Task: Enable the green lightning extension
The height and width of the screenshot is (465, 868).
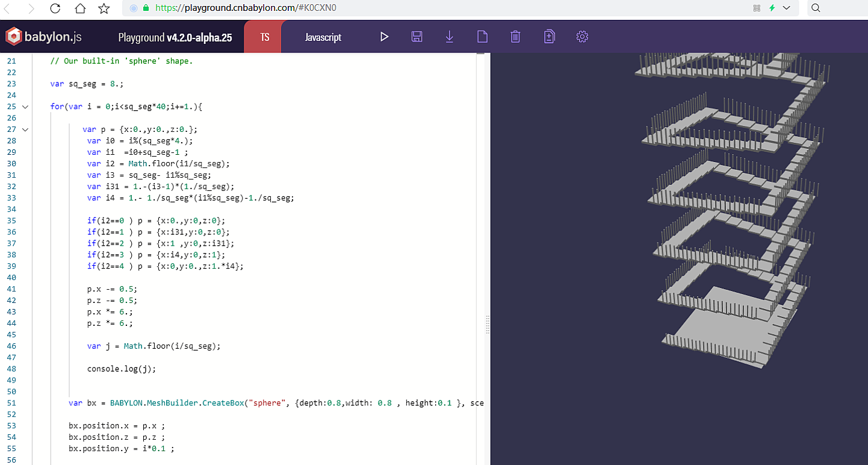Action: pyautogui.click(x=771, y=8)
